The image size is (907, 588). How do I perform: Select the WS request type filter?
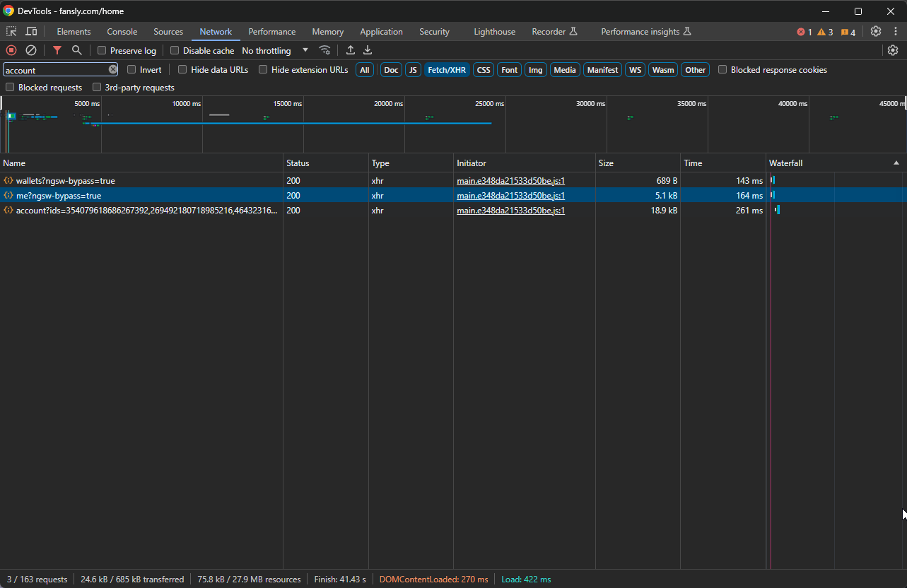coord(636,70)
